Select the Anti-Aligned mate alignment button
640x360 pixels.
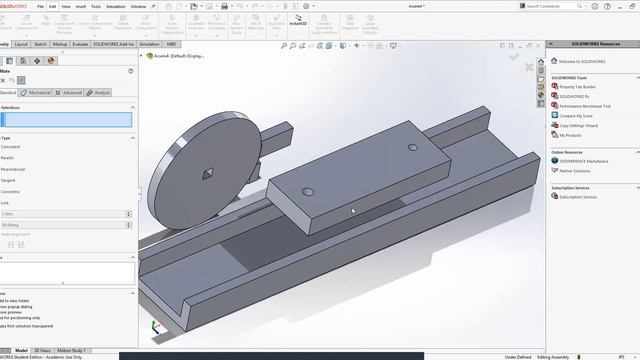(21, 244)
